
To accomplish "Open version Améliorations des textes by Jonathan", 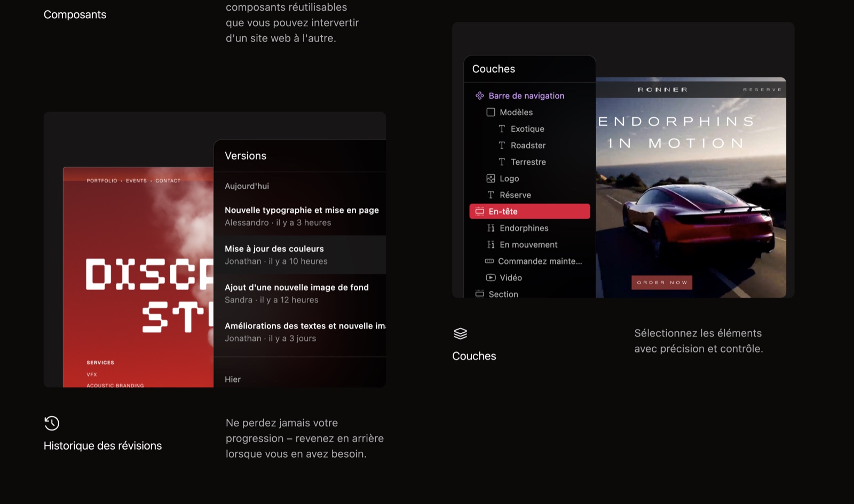I will click(x=299, y=332).
